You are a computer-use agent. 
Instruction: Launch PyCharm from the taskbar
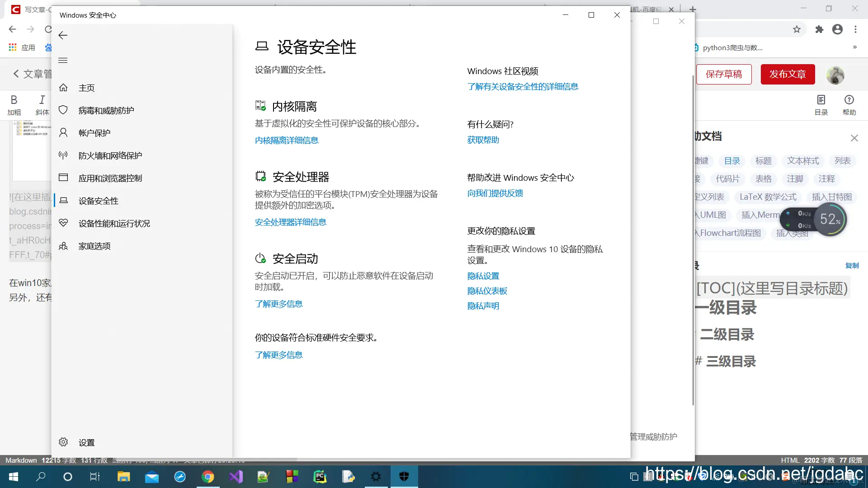coord(320,476)
